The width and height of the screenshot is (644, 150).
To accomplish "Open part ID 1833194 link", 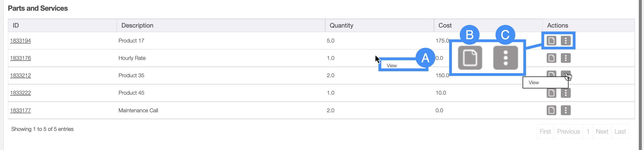I will [x=21, y=40].
